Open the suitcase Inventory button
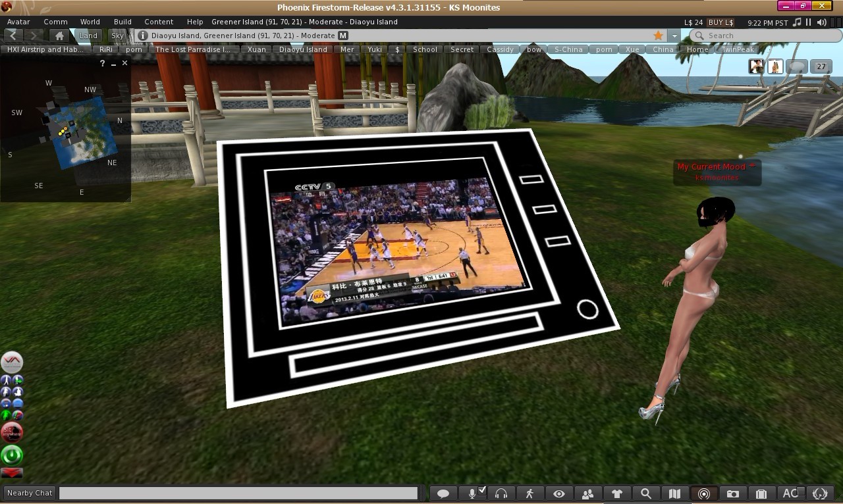 point(762,493)
